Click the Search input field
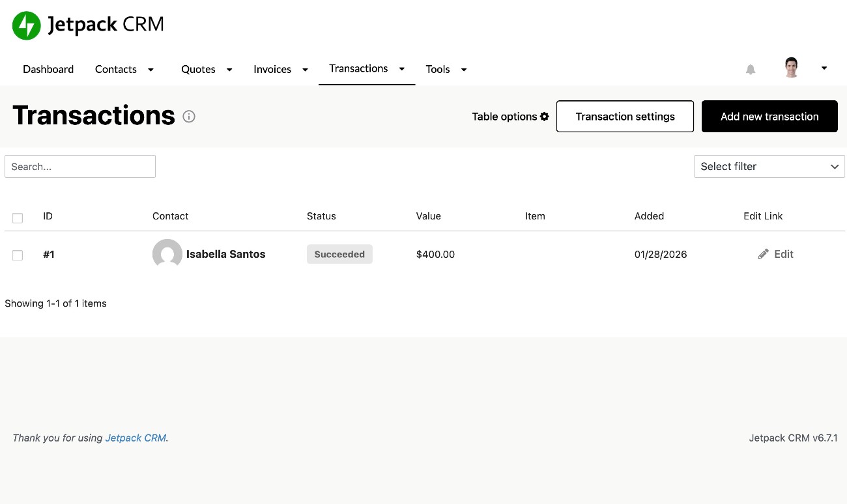847x504 pixels. tap(79, 166)
